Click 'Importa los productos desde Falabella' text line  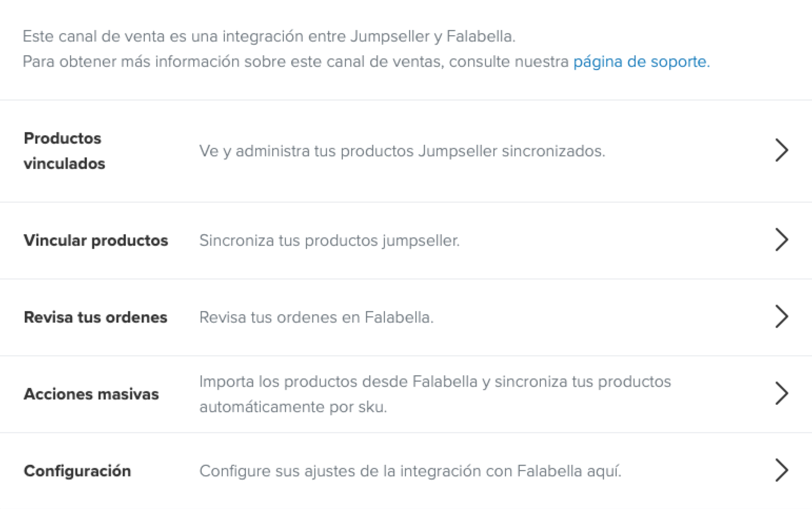[435, 382]
